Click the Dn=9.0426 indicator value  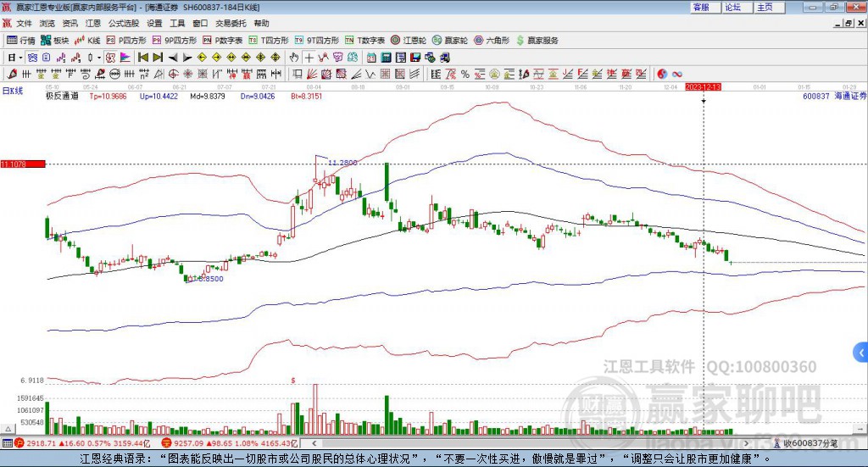point(258,97)
